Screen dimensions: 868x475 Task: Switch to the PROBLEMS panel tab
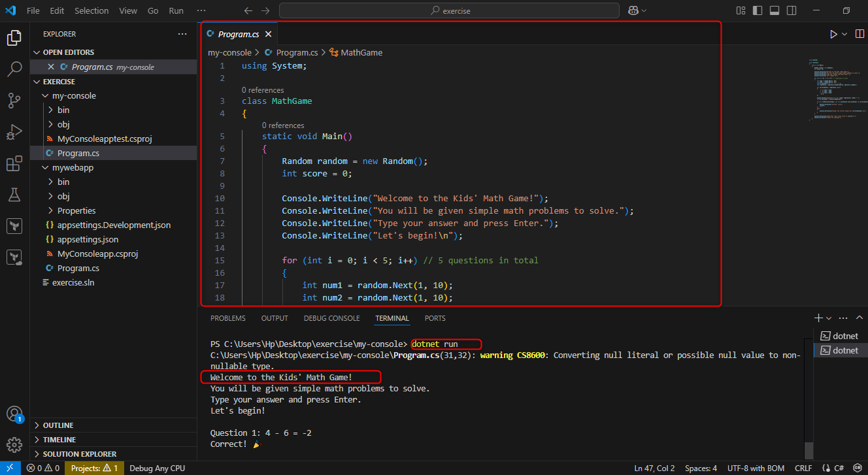(x=228, y=318)
